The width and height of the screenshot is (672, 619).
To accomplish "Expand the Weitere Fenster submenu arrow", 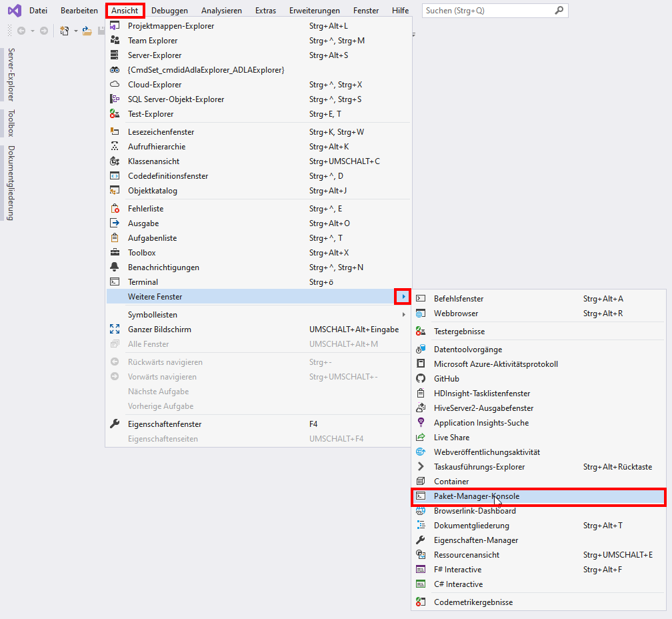I will (403, 297).
